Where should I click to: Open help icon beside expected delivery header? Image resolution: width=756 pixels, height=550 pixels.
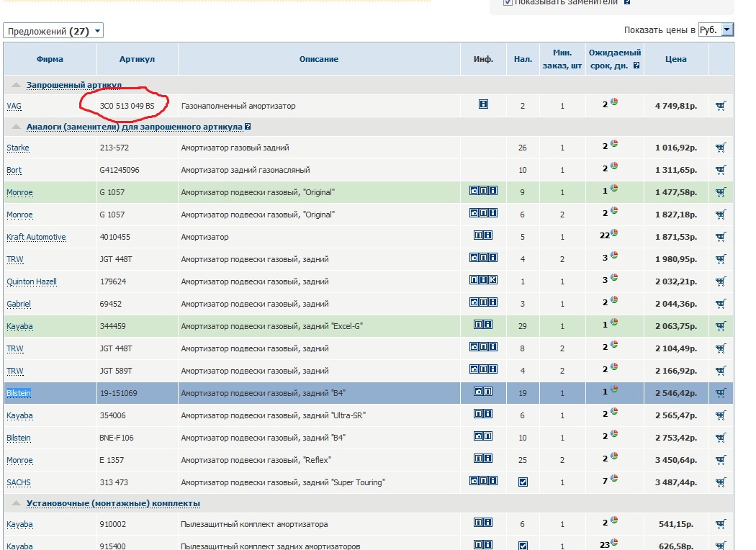click(636, 66)
